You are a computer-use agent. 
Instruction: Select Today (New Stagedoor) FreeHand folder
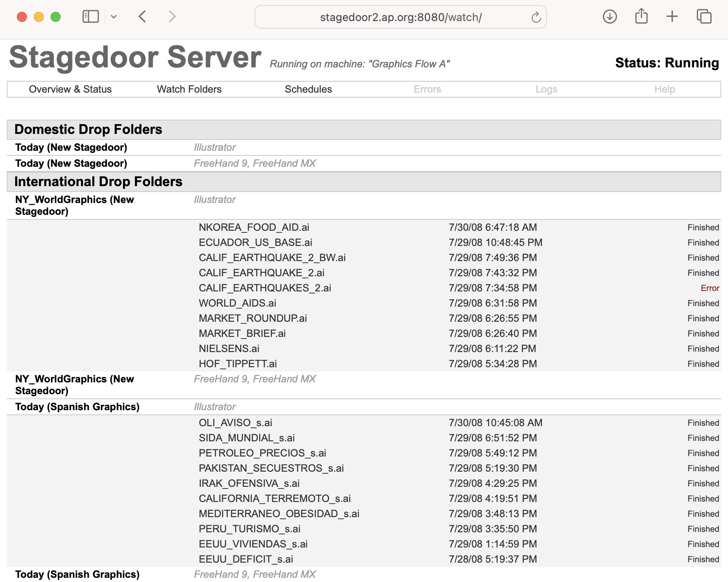[71, 163]
